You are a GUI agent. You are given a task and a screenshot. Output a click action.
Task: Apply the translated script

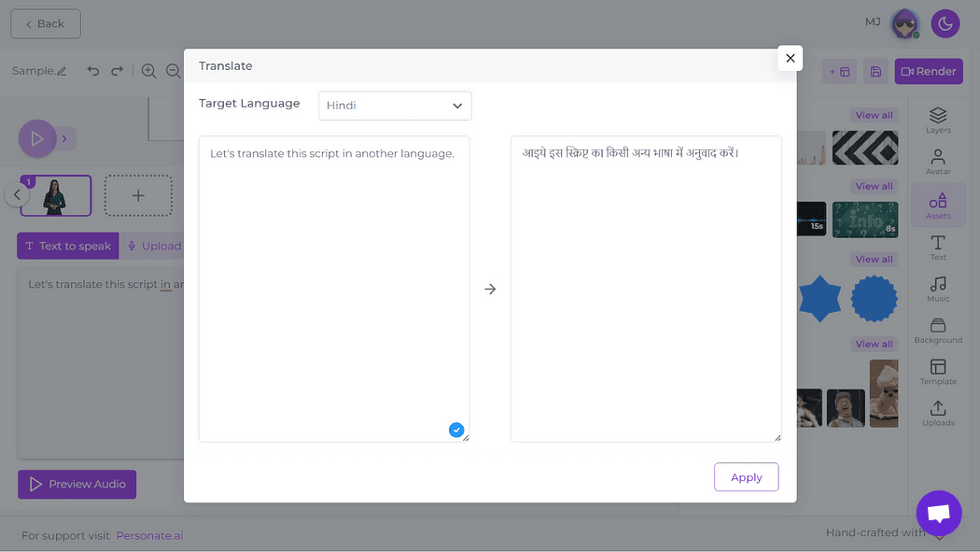click(746, 477)
